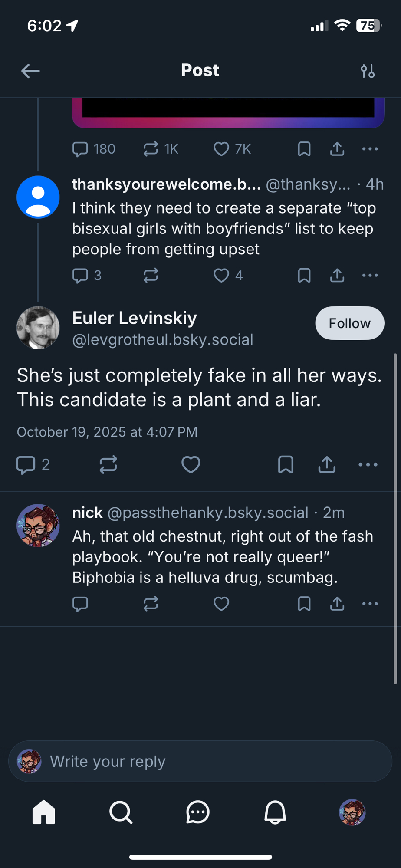Image resolution: width=401 pixels, height=868 pixels.
Task: Open thread settings sliders icon
Action: click(x=368, y=71)
